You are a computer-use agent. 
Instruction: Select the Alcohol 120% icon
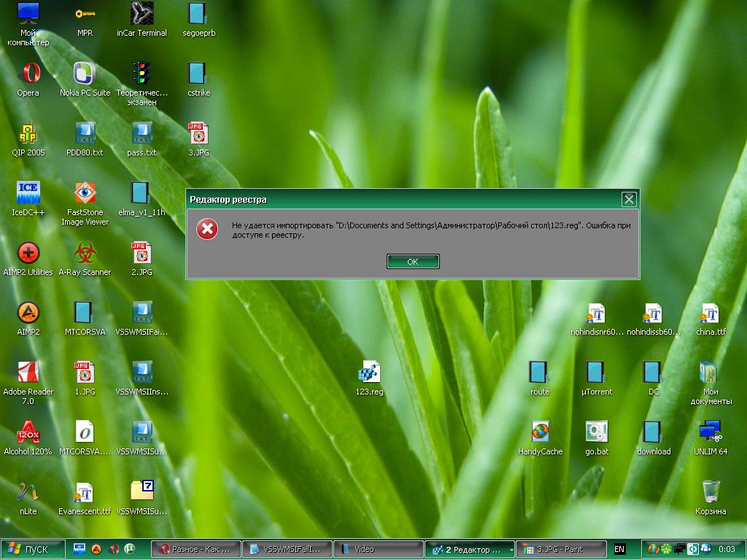(x=28, y=437)
